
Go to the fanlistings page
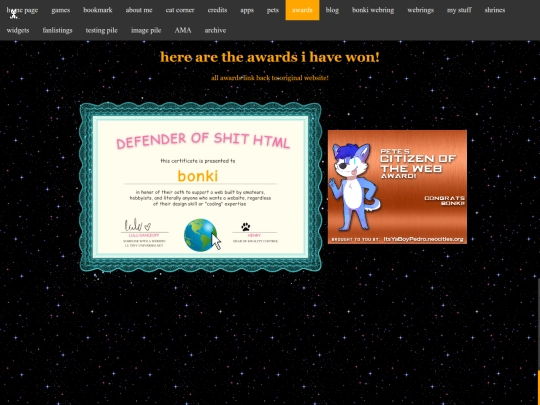pyautogui.click(x=58, y=30)
